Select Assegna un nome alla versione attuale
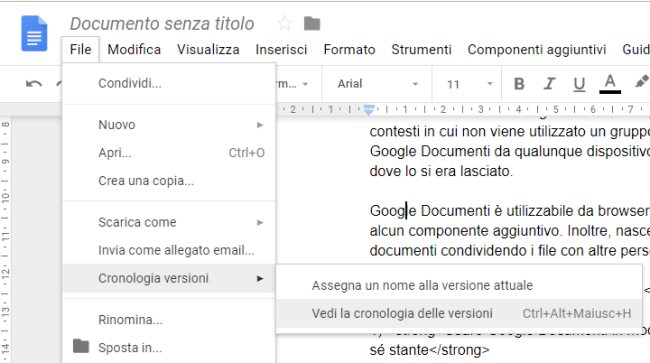The image size is (650, 363). click(459, 286)
